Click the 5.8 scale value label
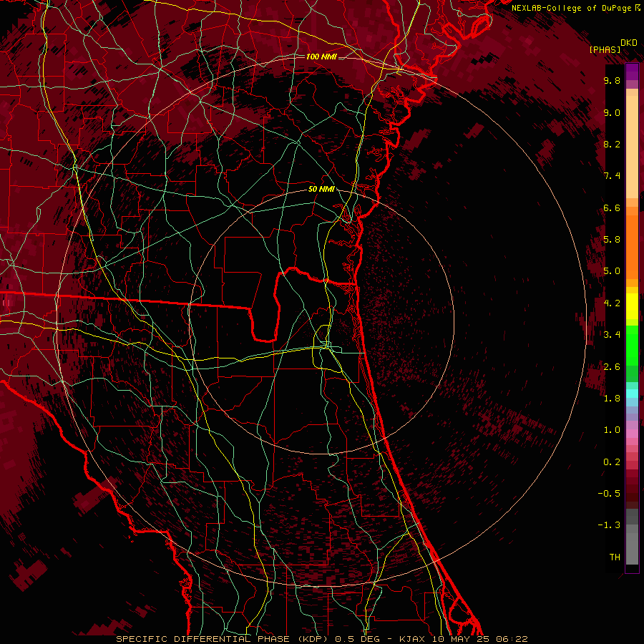 pos(612,239)
